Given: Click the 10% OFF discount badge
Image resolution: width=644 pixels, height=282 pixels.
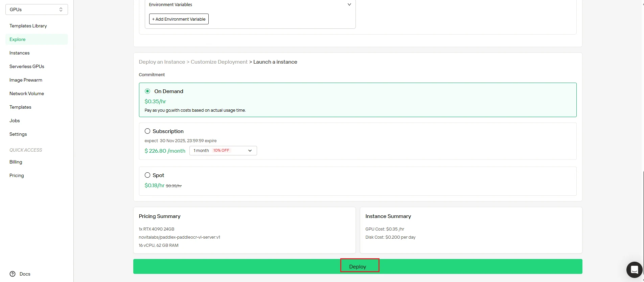Looking at the screenshot, I should [221, 150].
